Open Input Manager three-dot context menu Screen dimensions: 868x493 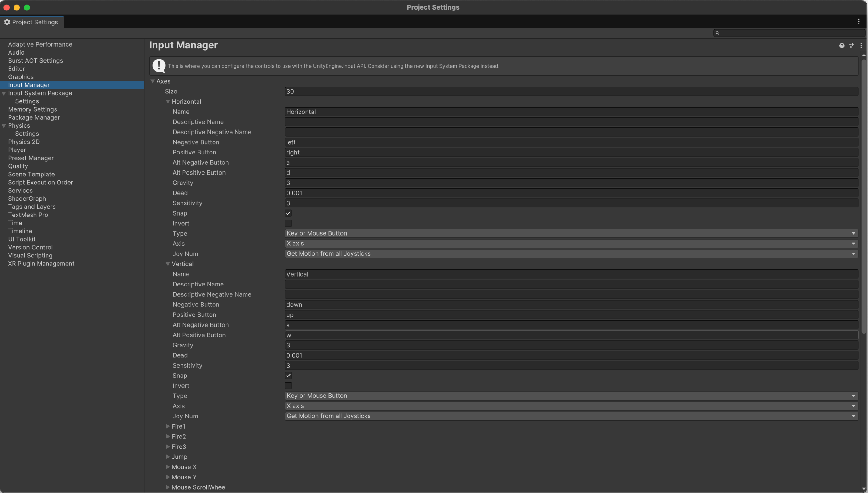[x=861, y=46]
